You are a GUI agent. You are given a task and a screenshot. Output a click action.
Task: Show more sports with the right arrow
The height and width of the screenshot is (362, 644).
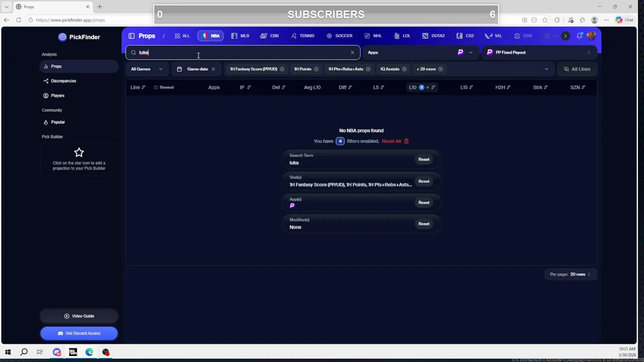point(566,36)
